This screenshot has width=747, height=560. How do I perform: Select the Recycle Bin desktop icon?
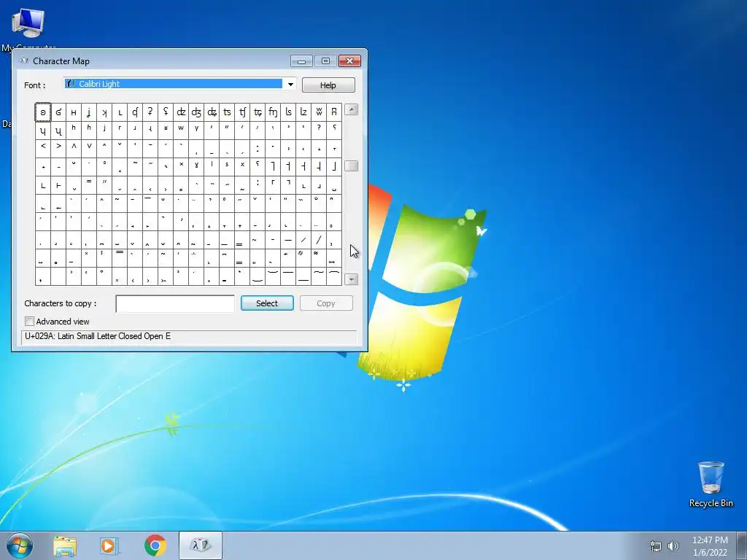[x=711, y=484]
